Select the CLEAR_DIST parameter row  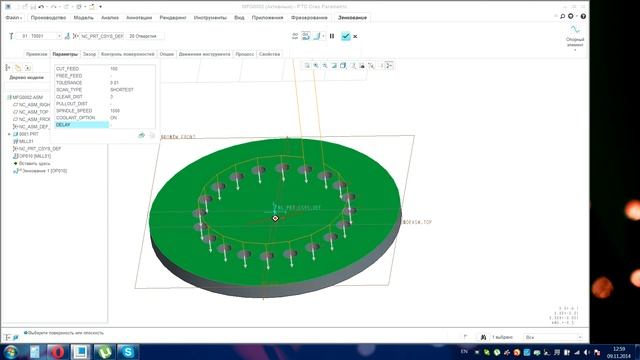104,97
